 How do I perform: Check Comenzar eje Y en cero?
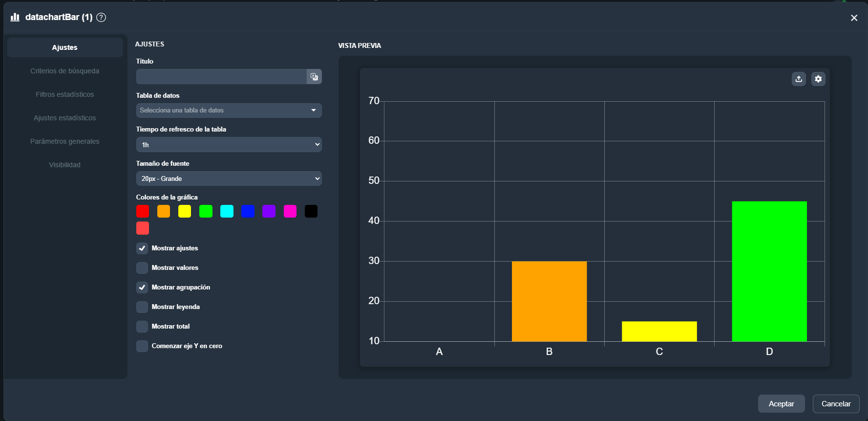142,346
